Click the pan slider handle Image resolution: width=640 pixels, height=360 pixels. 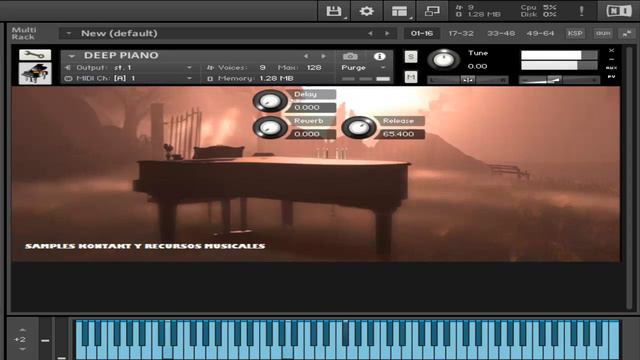pos(468,80)
